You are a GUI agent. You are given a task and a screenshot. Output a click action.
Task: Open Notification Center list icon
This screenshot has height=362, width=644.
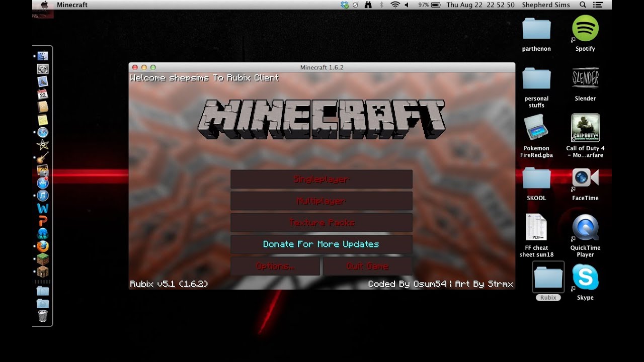point(598,5)
